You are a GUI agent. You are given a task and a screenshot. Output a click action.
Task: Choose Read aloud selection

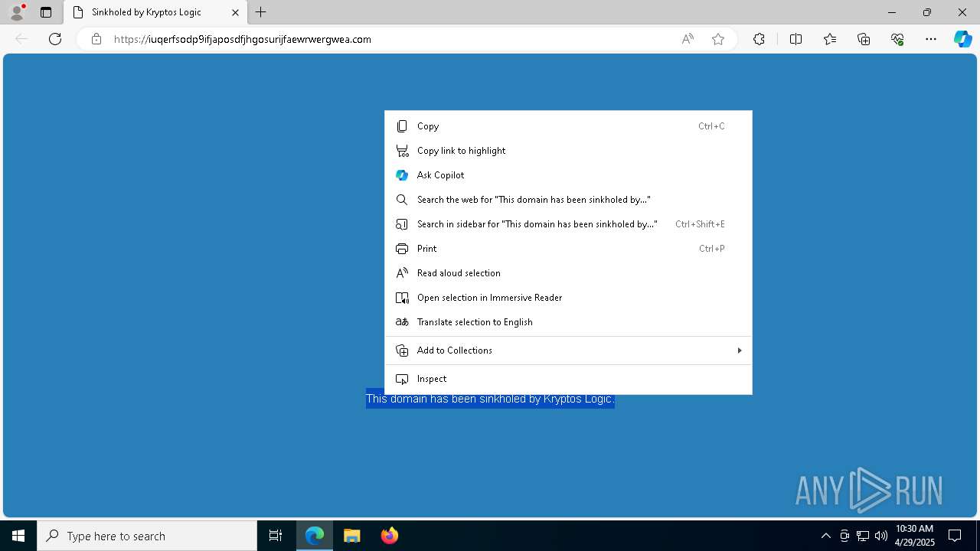tap(568, 273)
